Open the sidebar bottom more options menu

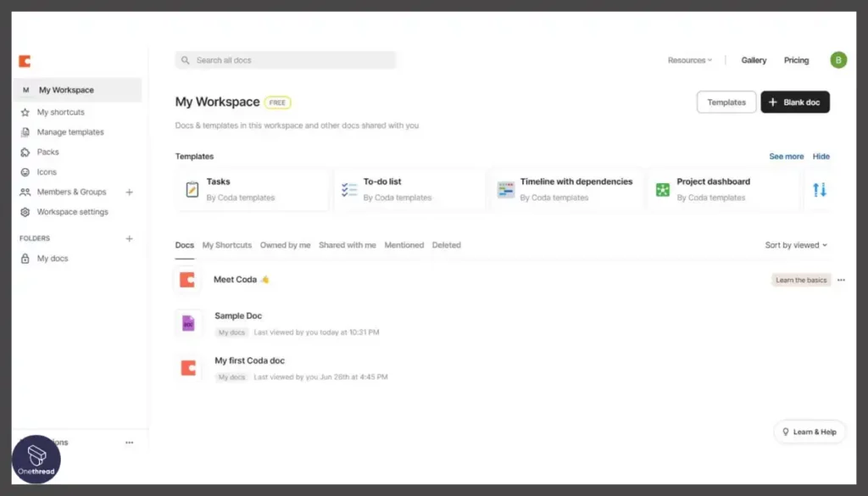[129, 443]
